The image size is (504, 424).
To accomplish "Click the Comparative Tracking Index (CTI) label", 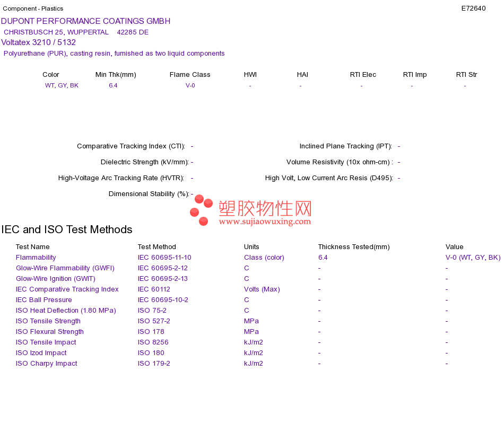I will pyautogui.click(x=131, y=146).
